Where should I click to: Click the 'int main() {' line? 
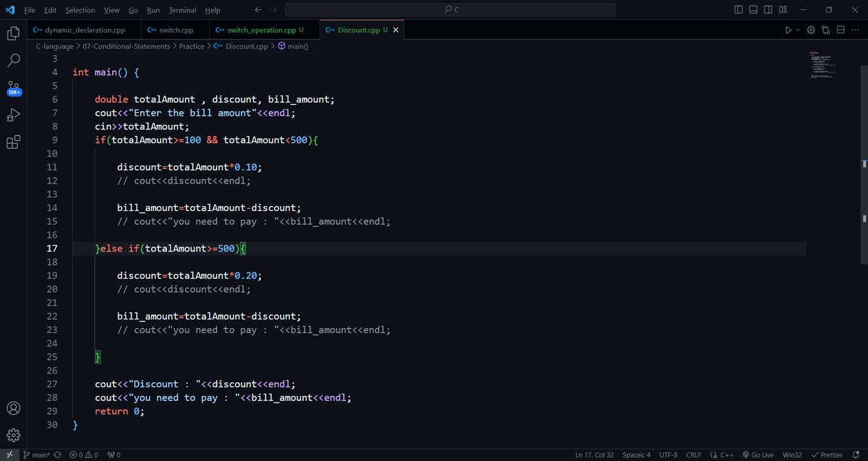(106, 72)
